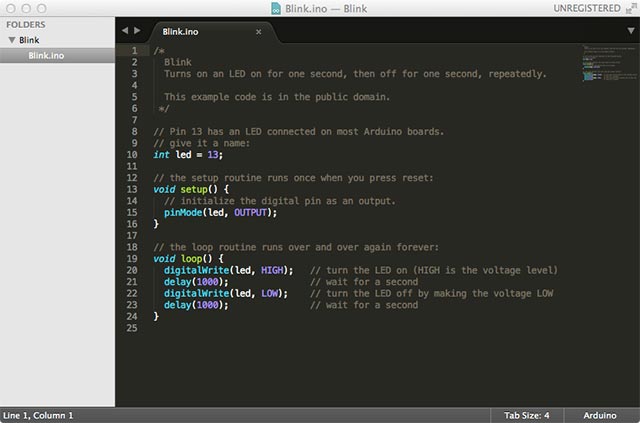Open the Tab Size: 4 menu
Screen dimensions: 640x423
526,415
